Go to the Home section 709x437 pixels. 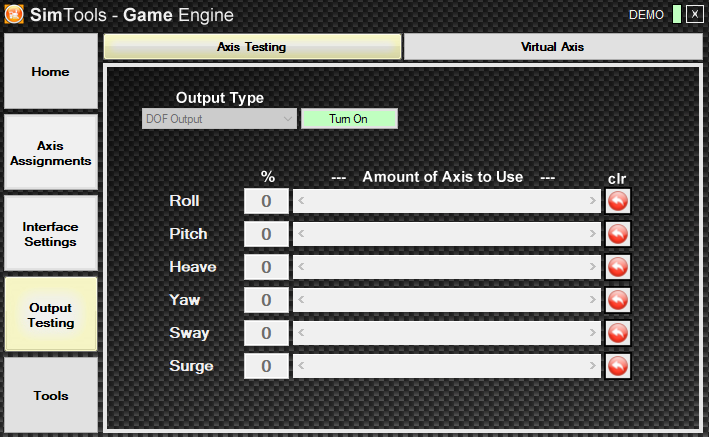click(51, 72)
